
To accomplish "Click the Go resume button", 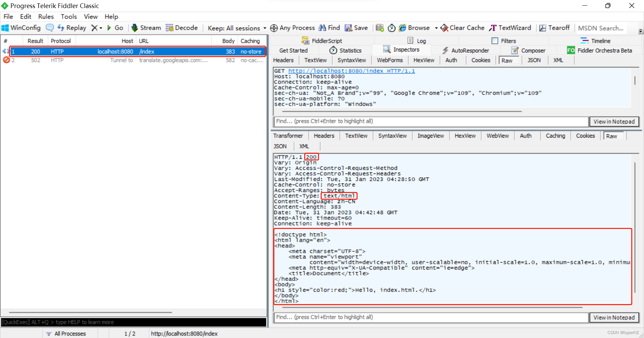I will coord(115,28).
